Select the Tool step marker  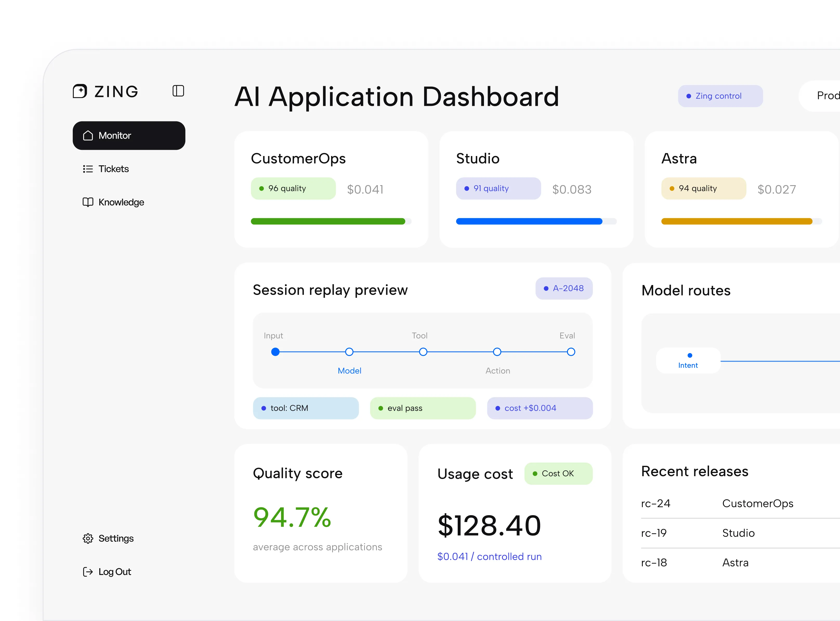(423, 352)
